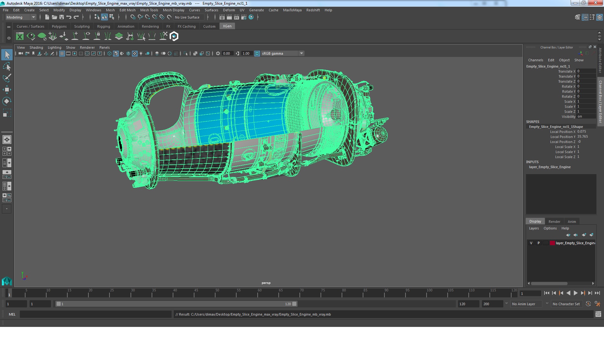The height and width of the screenshot is (364, 604).
Task: Toggle layer visibility V box
Action: point(531,243)
